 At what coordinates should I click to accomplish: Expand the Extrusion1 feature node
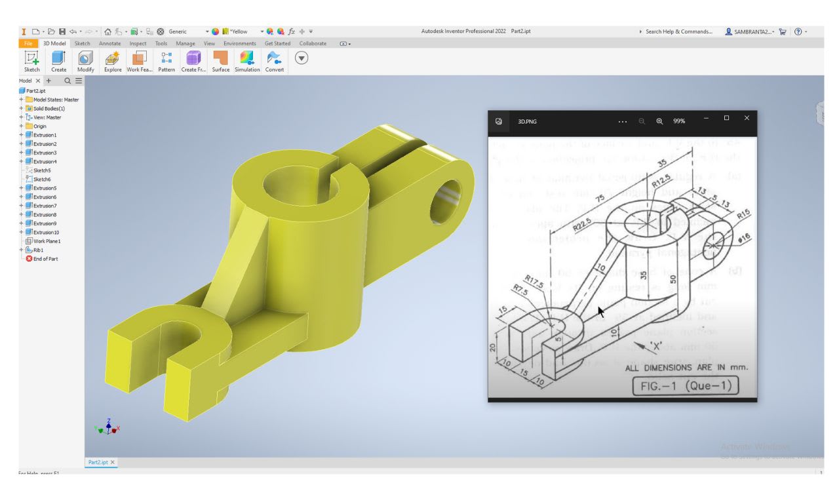tap(22, 135)
